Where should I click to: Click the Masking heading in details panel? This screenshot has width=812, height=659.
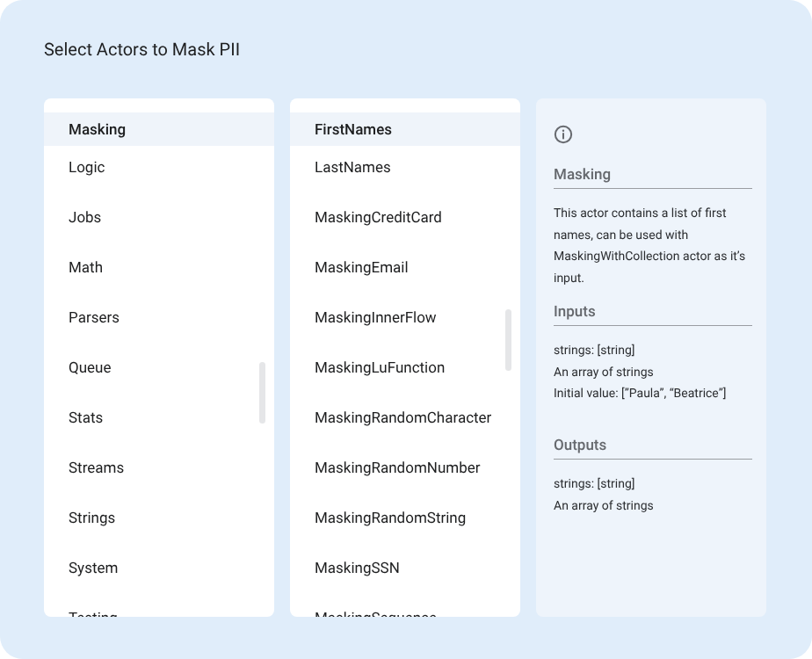(x=582, y=175)
